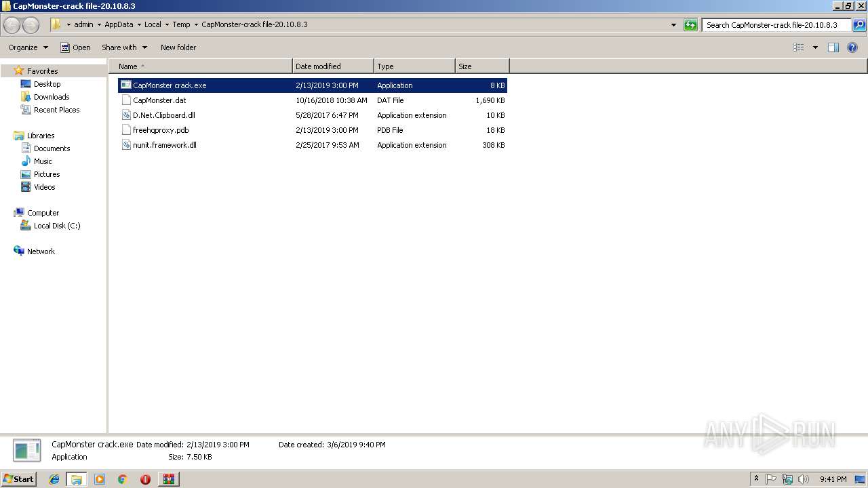The width and height of the screenshot is (868, 488).
Task: Show hidden tray icons arrow
Action: 757,479
